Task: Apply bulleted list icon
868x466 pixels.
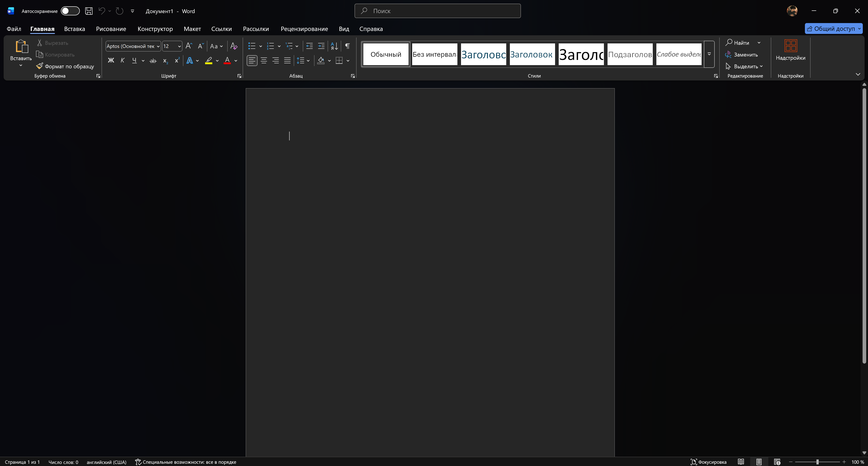Action: (252, 46)
